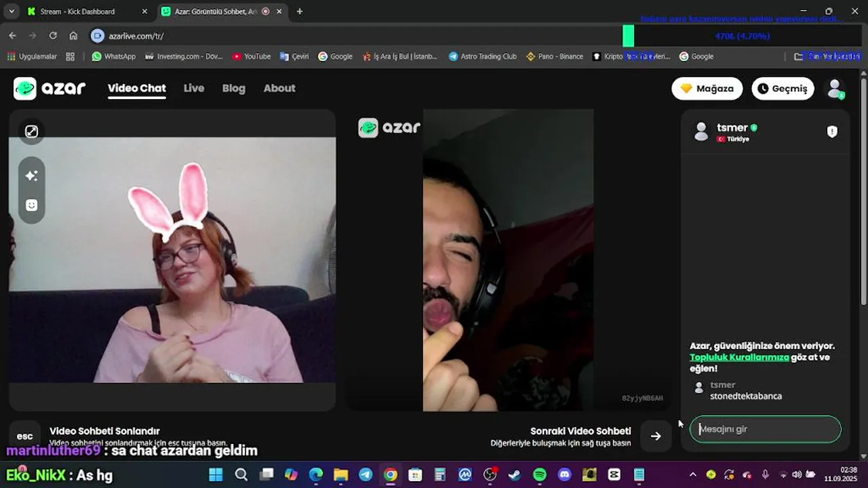Open the volume icon in system tray
This screenshot has height=488, width=868.
coord(797,474)
